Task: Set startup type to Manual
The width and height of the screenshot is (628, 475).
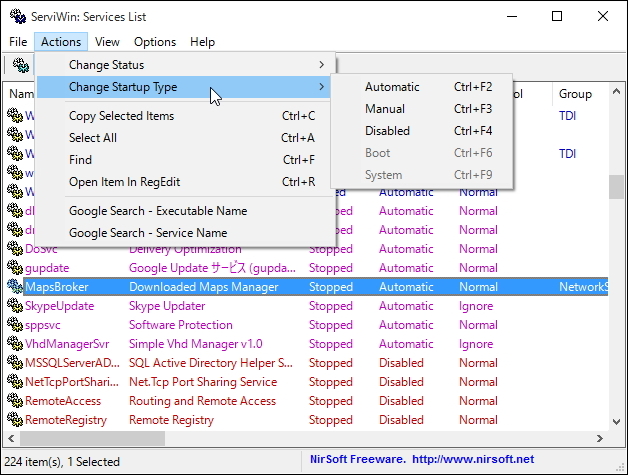Action: click(422, 109)
